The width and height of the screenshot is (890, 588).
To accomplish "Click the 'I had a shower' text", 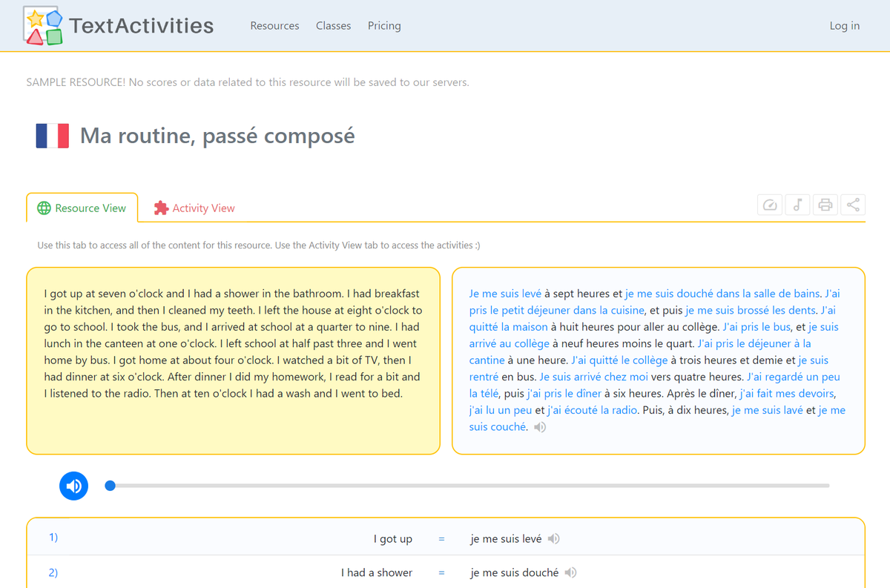I will [377, 572].
